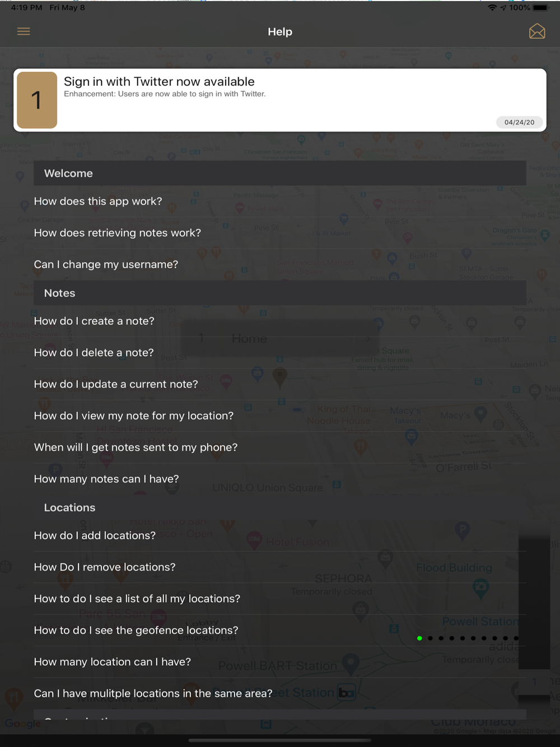The image size is (560, 747).
Task: Tap the envelope mail icon
Action: point(536,31)
